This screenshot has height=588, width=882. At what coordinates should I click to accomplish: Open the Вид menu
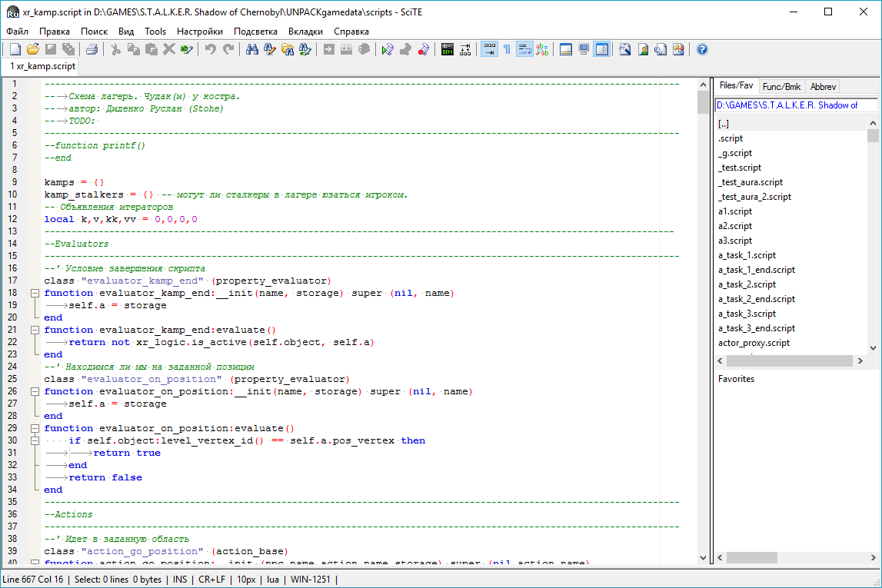point(126,32)
